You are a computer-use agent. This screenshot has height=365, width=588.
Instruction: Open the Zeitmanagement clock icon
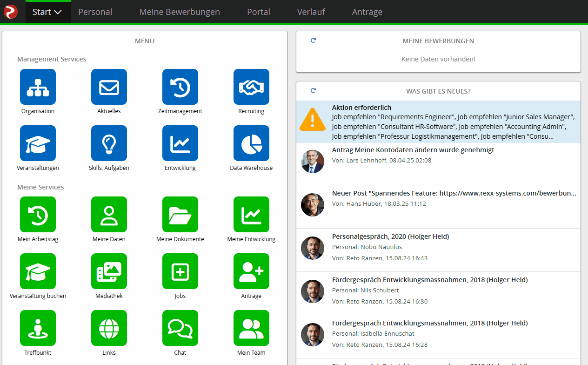point(180,87)
